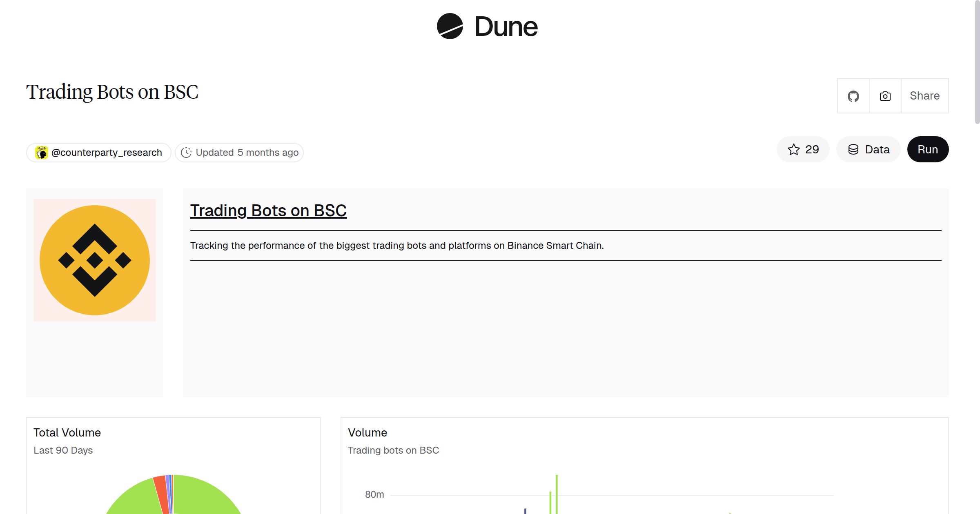This screenshot has width=980, height=514.
Task: Select the Volume chart panel header
Action: coord(367,432)
